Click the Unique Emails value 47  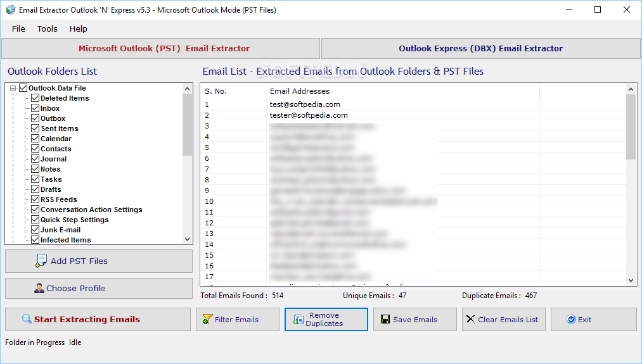(x=402, y=296)
